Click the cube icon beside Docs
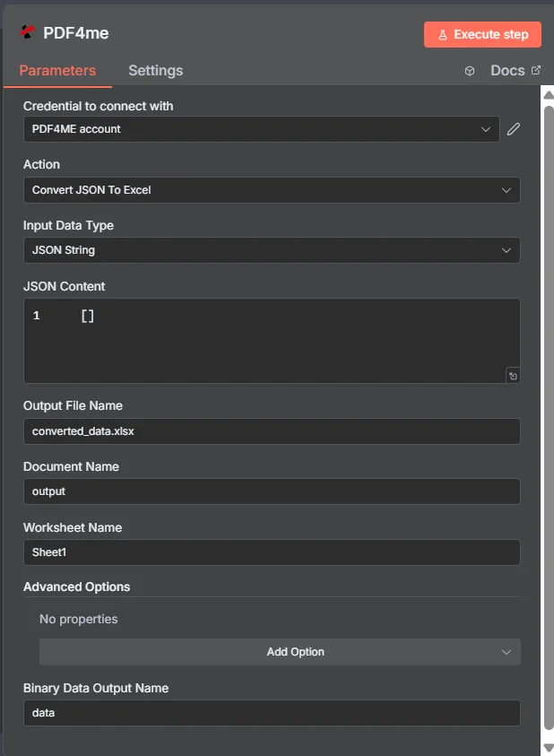This screenshot has height=756, width=554. point(470,71)
